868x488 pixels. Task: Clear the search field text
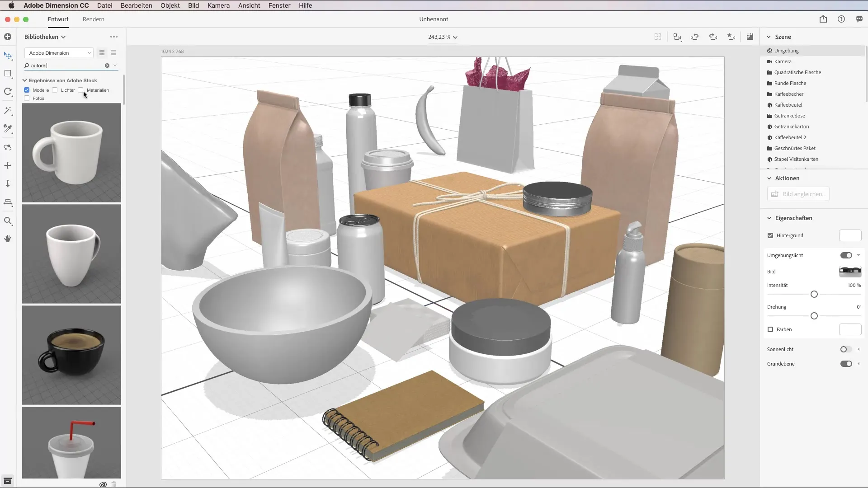point(107,66)
